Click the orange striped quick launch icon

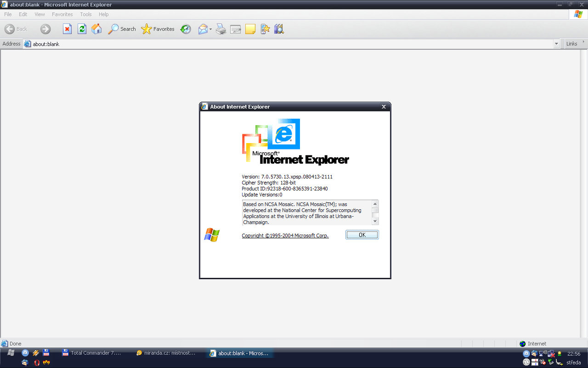[x=36, y=353]
